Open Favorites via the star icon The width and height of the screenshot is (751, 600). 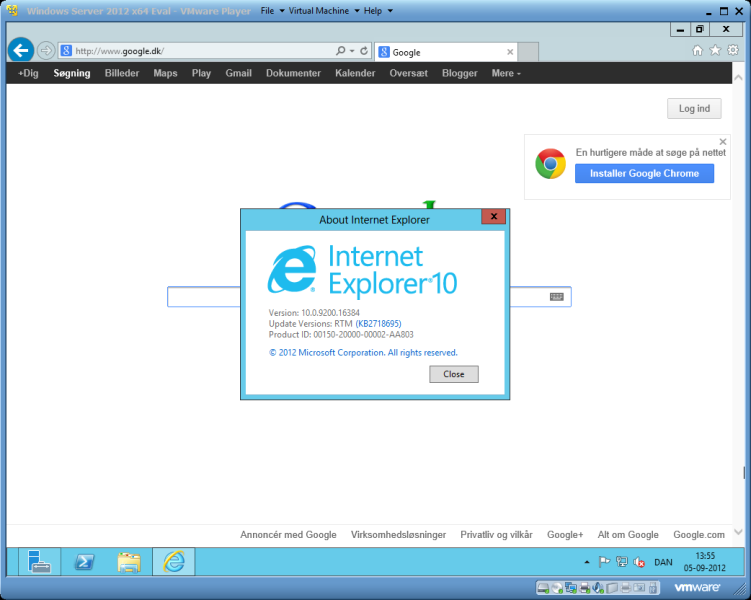[x=715, y=50]
